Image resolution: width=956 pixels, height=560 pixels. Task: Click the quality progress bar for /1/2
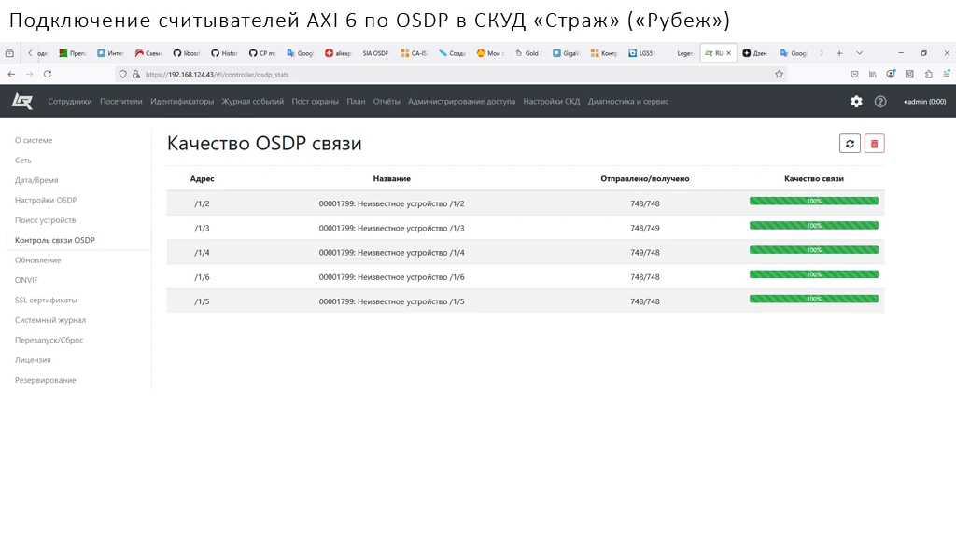pos(813,201)
